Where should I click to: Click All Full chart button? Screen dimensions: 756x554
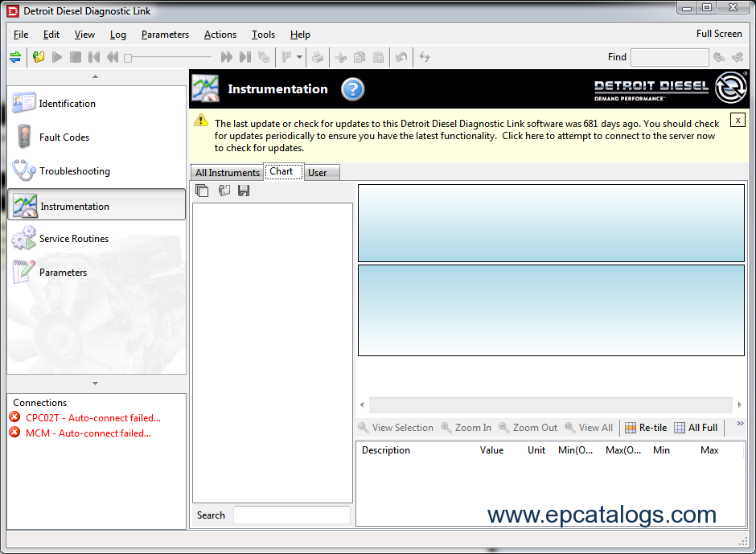pyautogui.click(x=696, y=428)
